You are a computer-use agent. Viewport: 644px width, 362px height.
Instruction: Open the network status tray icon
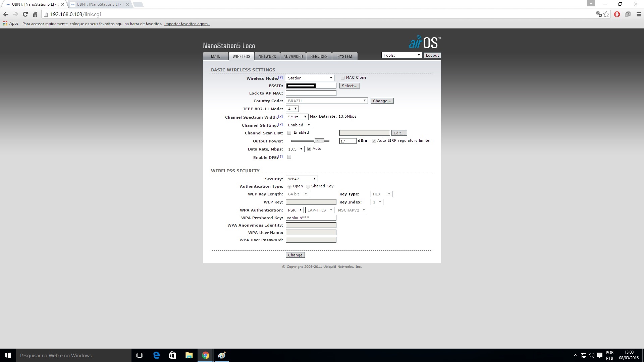(x=584, y=355)
